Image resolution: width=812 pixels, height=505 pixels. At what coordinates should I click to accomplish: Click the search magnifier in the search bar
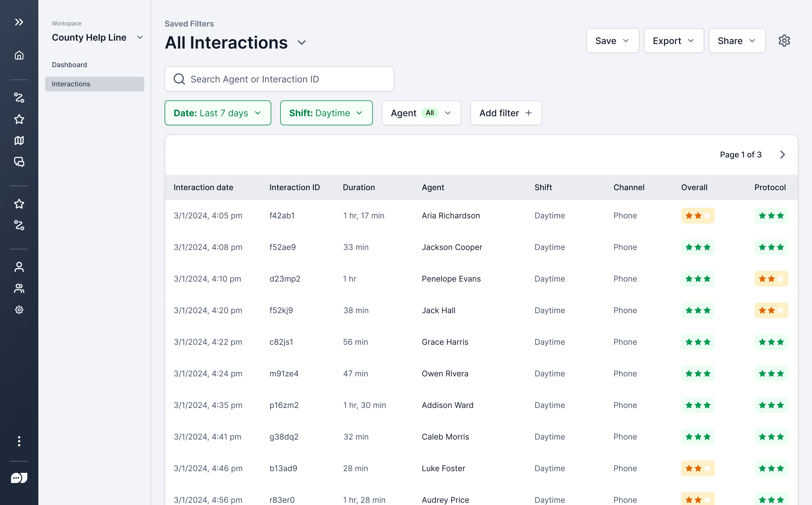tap(179, 79)
